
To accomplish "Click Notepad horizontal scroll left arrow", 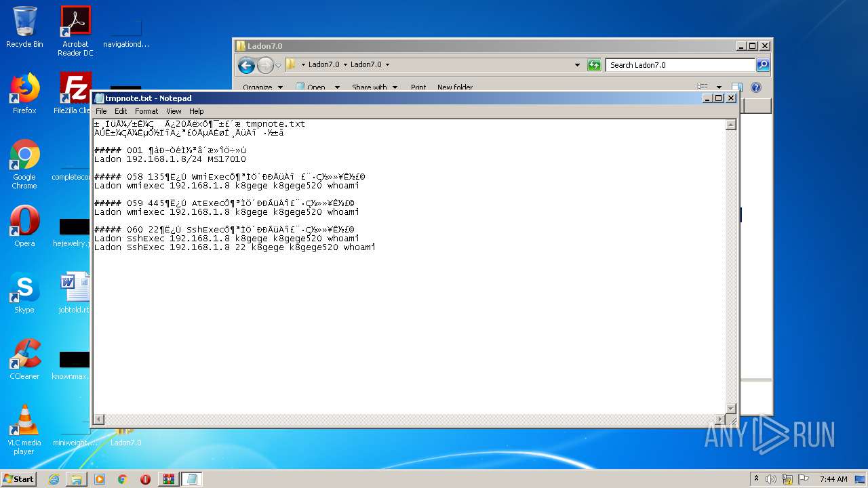I will [x=99, y=420].
